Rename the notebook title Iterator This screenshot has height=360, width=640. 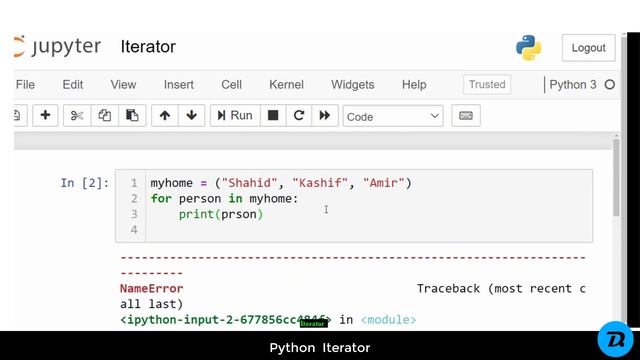click(148, 47)
